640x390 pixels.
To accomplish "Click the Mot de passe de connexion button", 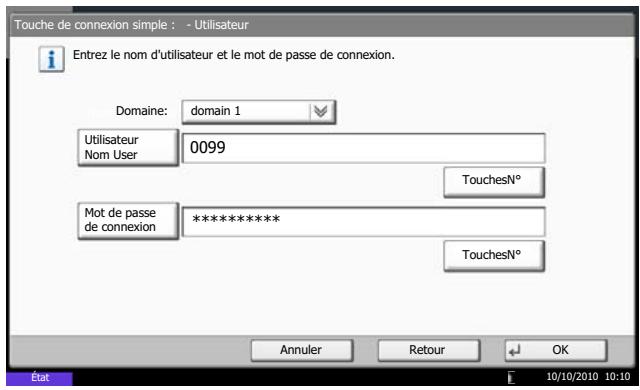I will tap(128, 220).
